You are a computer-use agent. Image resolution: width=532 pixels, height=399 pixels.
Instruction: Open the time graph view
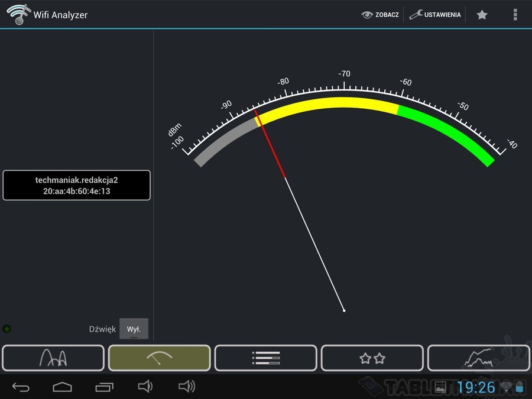[479, 358]
